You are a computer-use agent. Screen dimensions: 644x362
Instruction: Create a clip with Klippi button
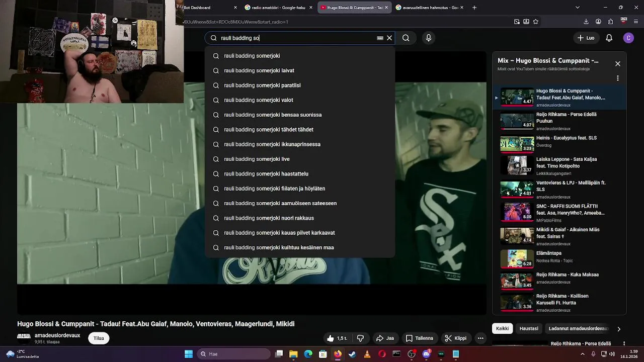pyautogui.click(x=456, y=338)
